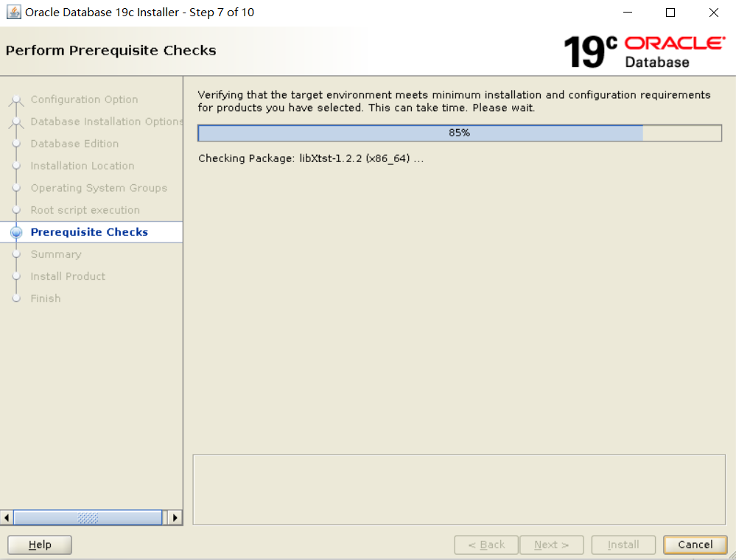Click the Finish step node bullet
Viewport: 736px width, 560px height.
(16, 298)
